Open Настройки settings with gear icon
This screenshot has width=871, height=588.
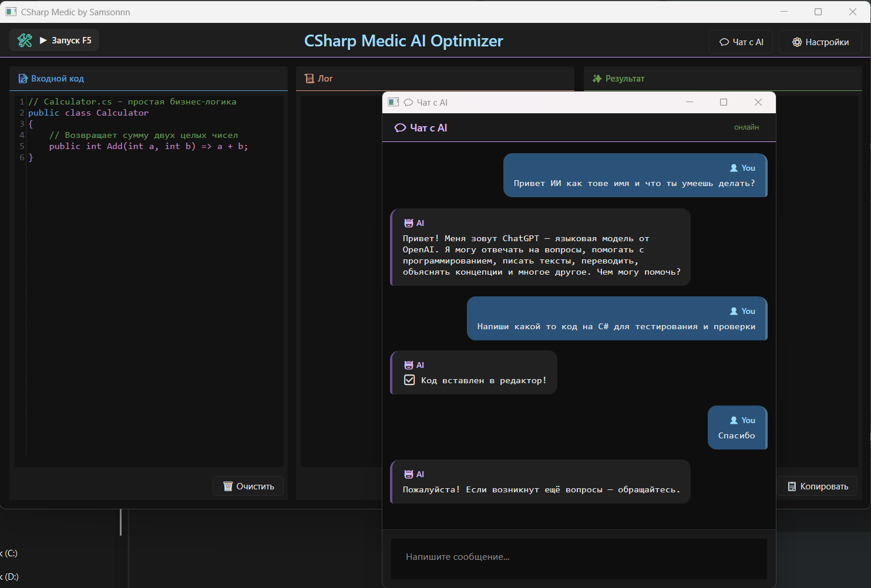820,42
